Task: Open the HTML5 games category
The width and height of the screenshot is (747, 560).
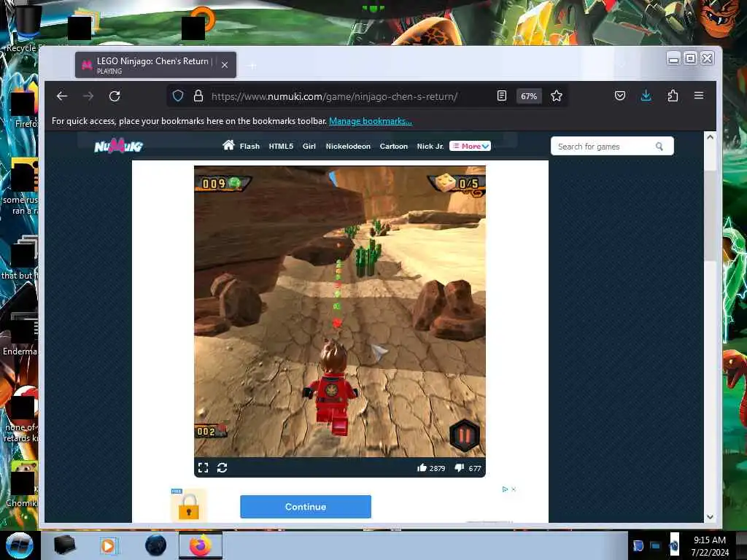Action: pos(281,146)
